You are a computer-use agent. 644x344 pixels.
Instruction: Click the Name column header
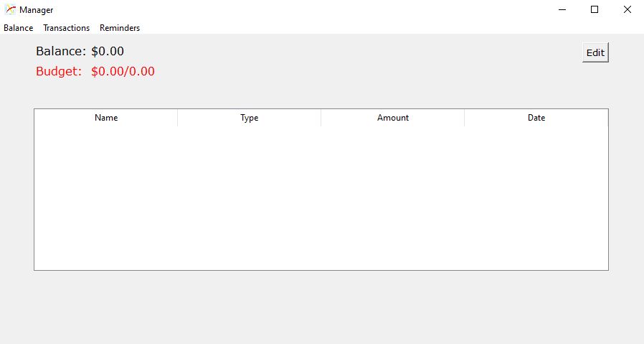[106, 118]
